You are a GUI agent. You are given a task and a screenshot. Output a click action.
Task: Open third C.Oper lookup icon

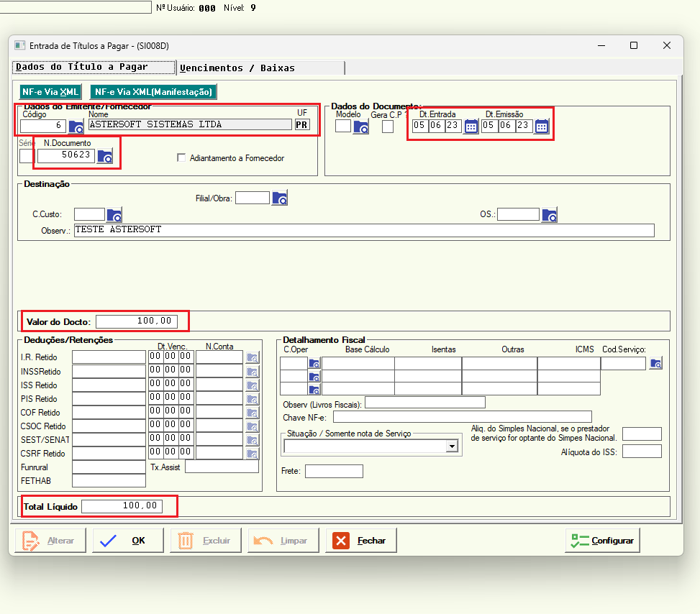coord(314,390)
